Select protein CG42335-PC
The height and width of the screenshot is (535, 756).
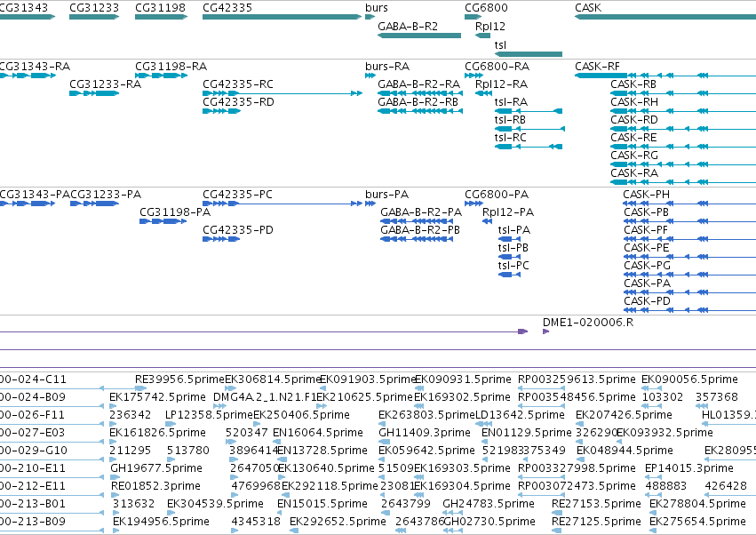click(282, 204)
